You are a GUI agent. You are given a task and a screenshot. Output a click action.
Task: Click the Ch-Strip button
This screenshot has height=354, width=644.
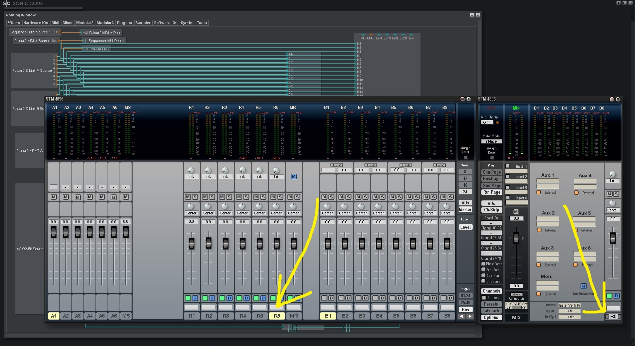[492, 210]
